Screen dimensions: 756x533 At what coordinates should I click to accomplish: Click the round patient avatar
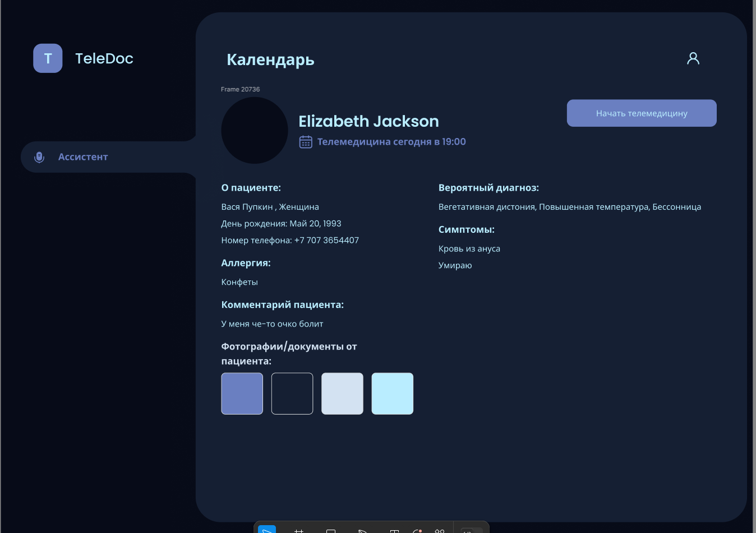pos(255,131)
